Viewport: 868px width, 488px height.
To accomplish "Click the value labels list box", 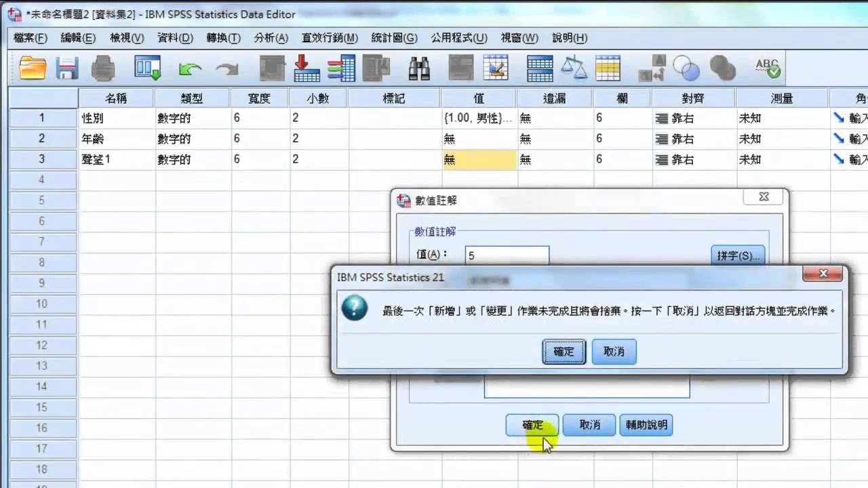I will click(587, 386).
